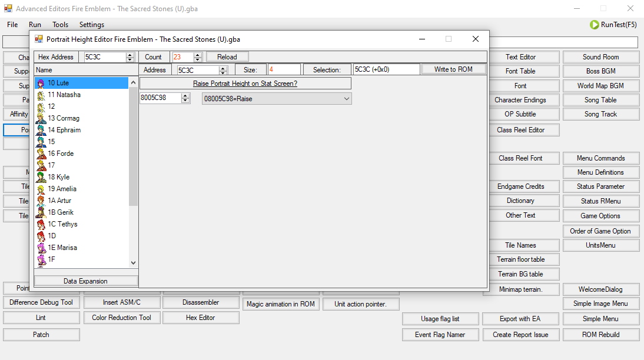Click Ephraim's portrait thumbnail

(41, 130)
